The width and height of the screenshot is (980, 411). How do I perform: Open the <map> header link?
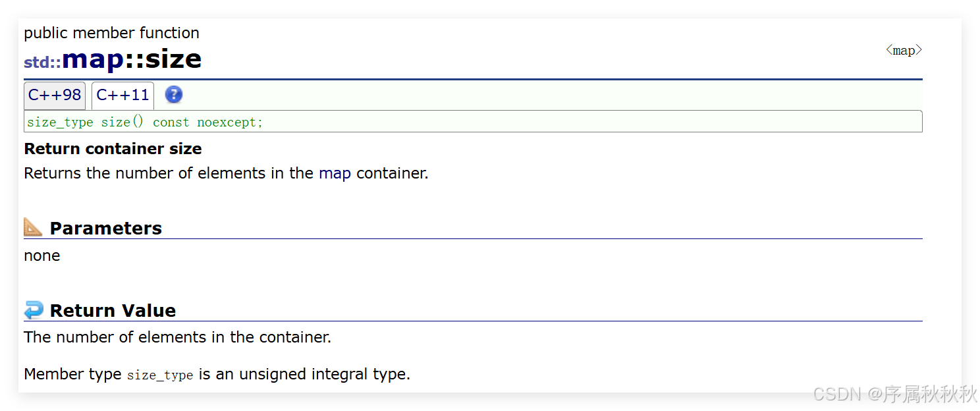pos(904,51)
